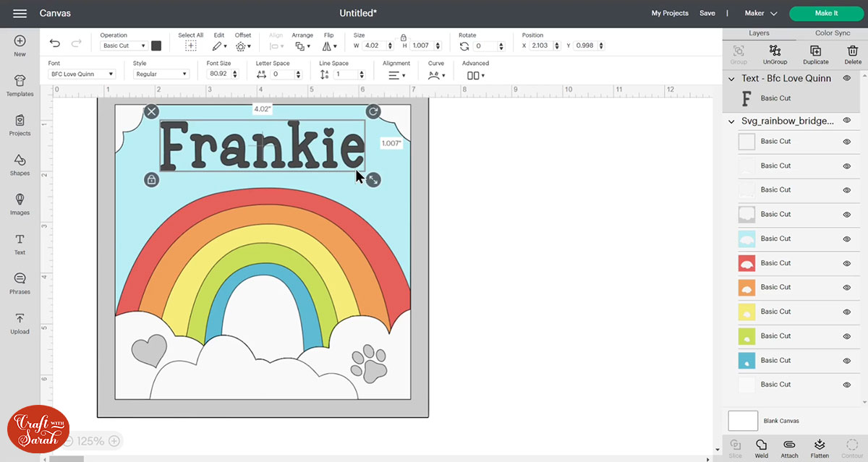Click the Make It button

[x=826, y=13]
